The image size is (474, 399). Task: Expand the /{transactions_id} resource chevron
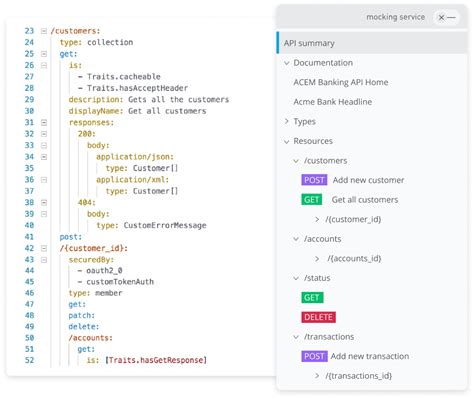point(317,376)
